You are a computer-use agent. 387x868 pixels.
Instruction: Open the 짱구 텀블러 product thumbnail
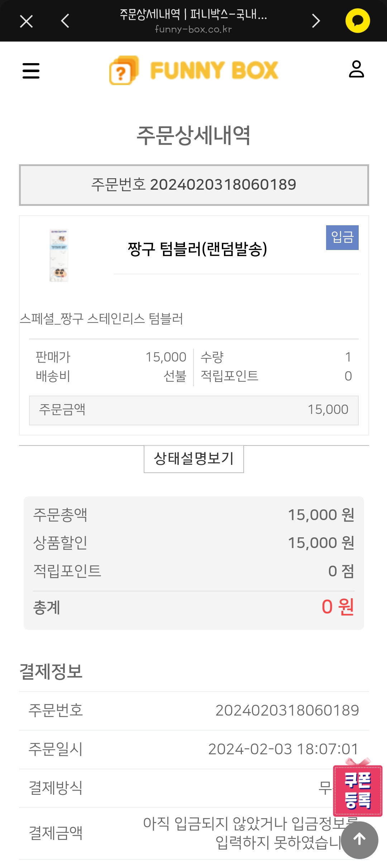coord(59,255)
